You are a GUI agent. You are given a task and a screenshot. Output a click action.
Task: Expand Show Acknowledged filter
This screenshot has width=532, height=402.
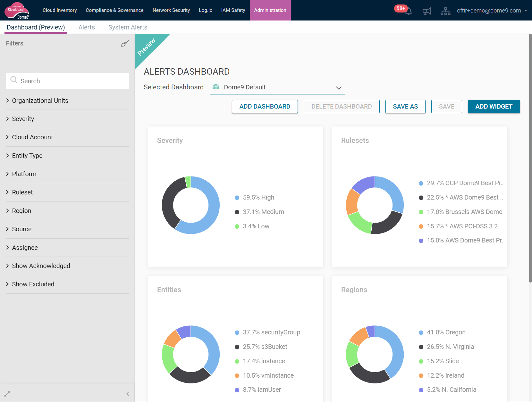coord(67,266)
